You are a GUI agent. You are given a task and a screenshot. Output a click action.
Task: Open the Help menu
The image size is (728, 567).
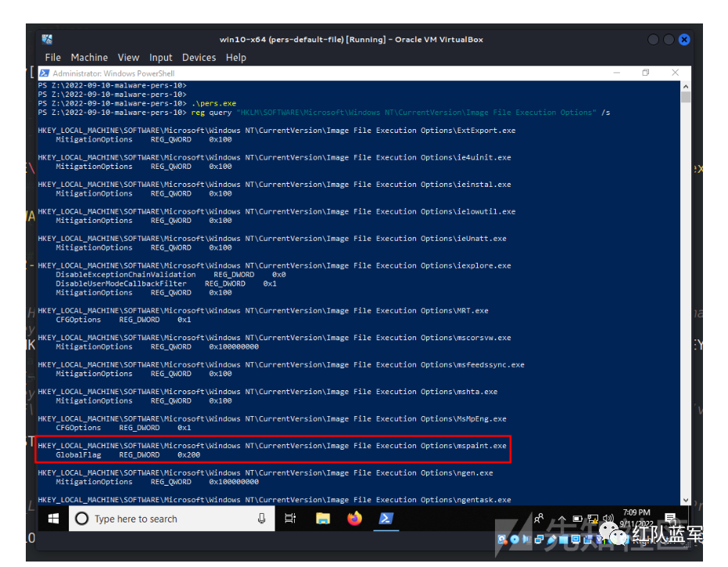click(x=236, y=58)
